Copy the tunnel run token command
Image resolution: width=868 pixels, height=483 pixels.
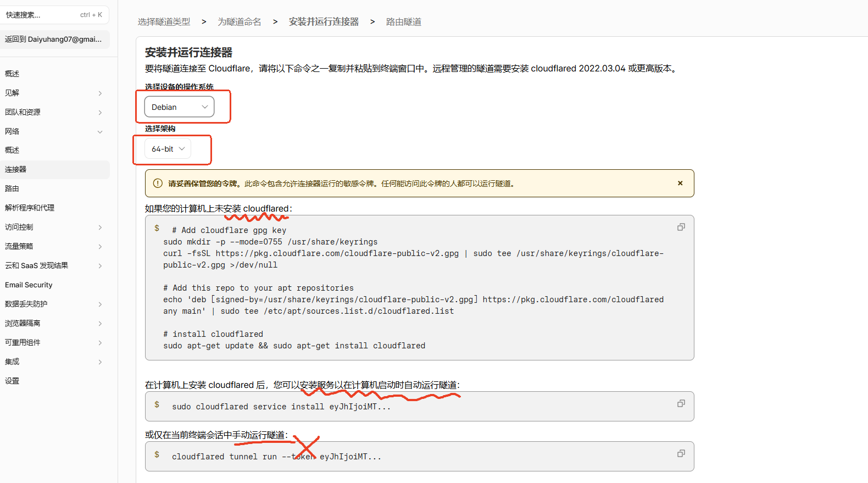[681, 453]
